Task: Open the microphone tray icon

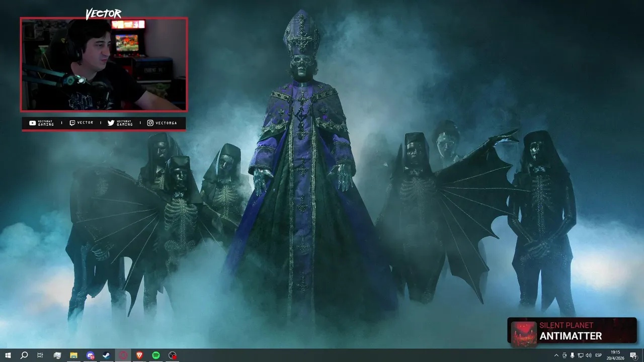Action: 572,355
